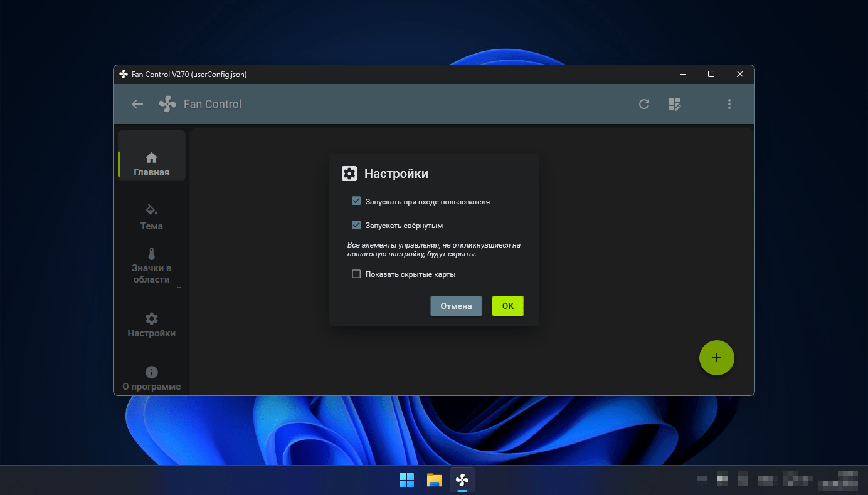Open Настройки in the sidebar
Viewport: 868px width, 495px height.
pyautogui.click(x=152, y=325)
